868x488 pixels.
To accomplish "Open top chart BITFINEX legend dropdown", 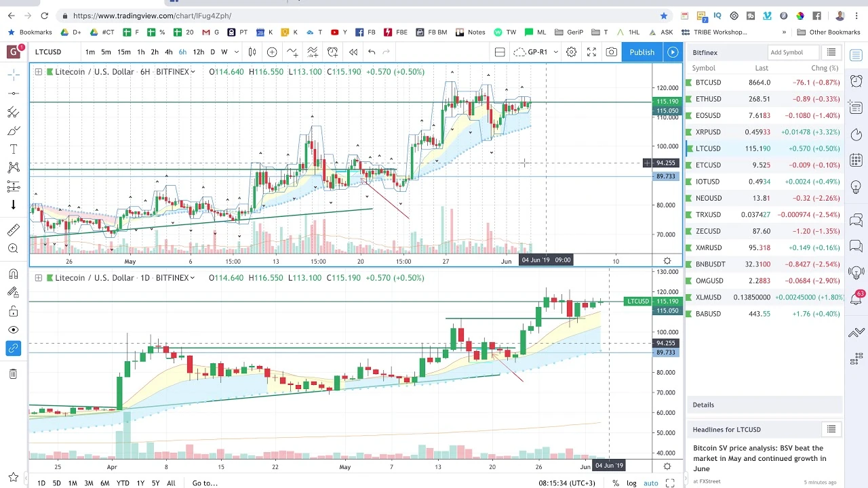I will tap(193, 72).
